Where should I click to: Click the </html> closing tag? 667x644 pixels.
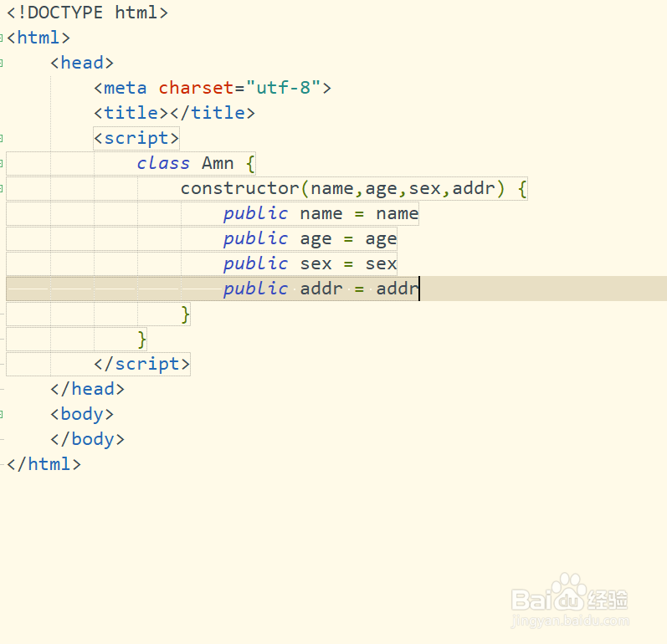click(x=44, y=464)
